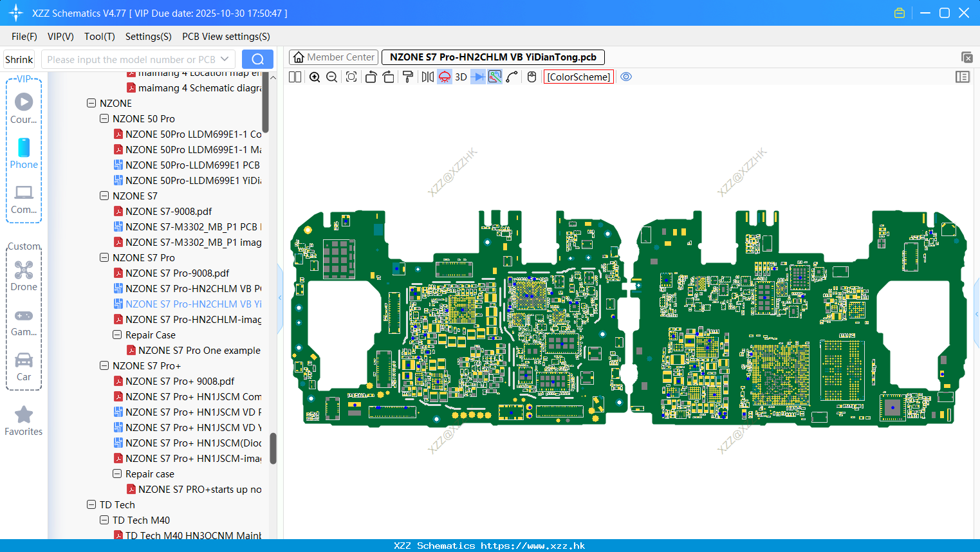Rotate the board clockwise
The height and width of the screenshot is (552, 980).
point(389,77)
